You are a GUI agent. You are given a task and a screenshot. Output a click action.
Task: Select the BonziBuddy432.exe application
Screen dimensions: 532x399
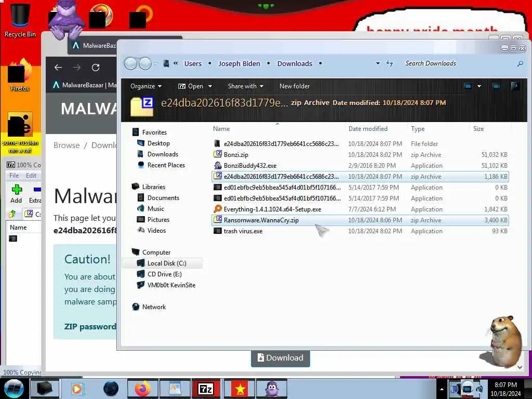click(360, 166)
